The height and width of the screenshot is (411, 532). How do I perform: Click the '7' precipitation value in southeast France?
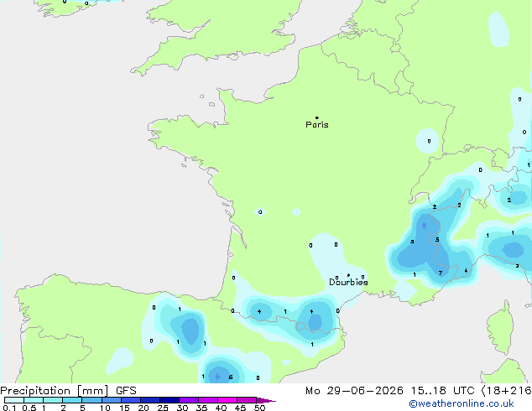click(441, 273)
